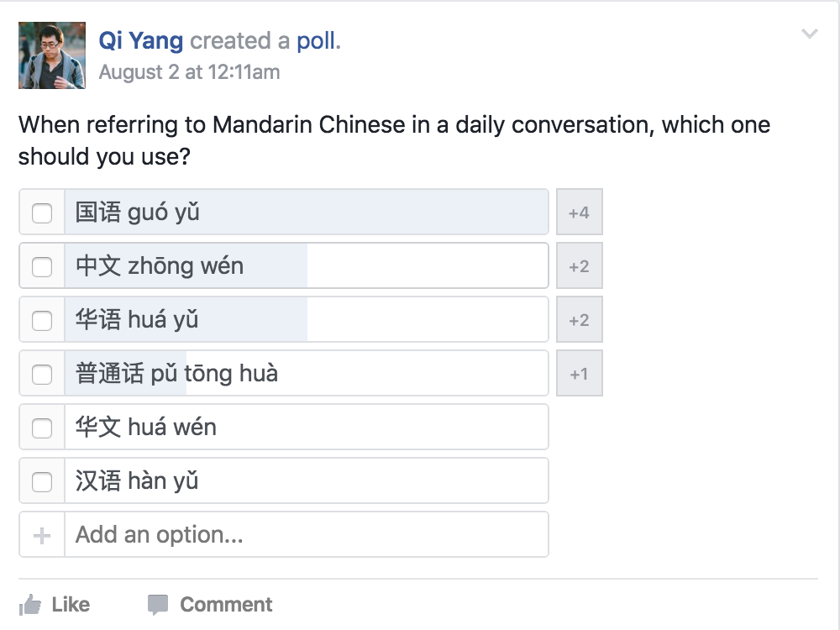Click the thumbs-up Like icon
This screenshot has width=840, height=630.
(30, 606)
